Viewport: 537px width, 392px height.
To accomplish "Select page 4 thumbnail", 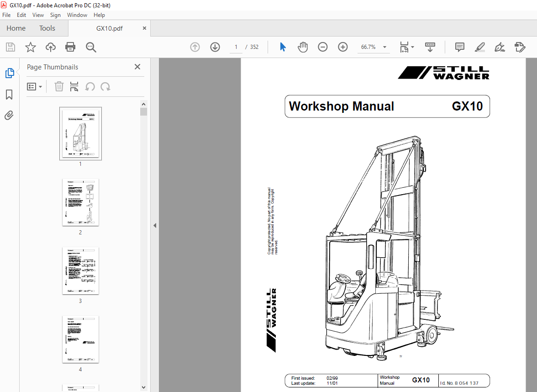I will pos(80,339).
